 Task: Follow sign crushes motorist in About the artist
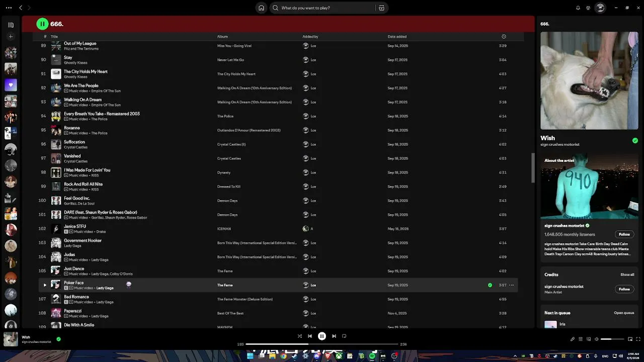(x=624, y=234)
